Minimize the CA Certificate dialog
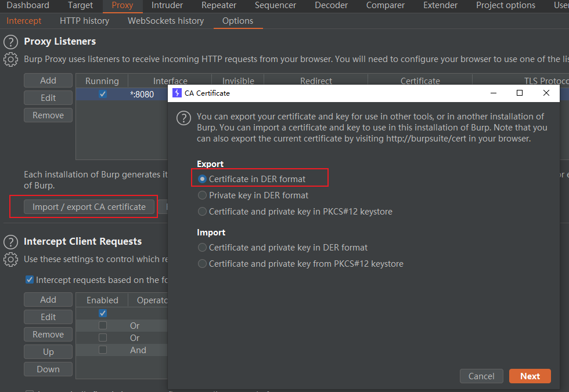 click(x=493, y=93)
